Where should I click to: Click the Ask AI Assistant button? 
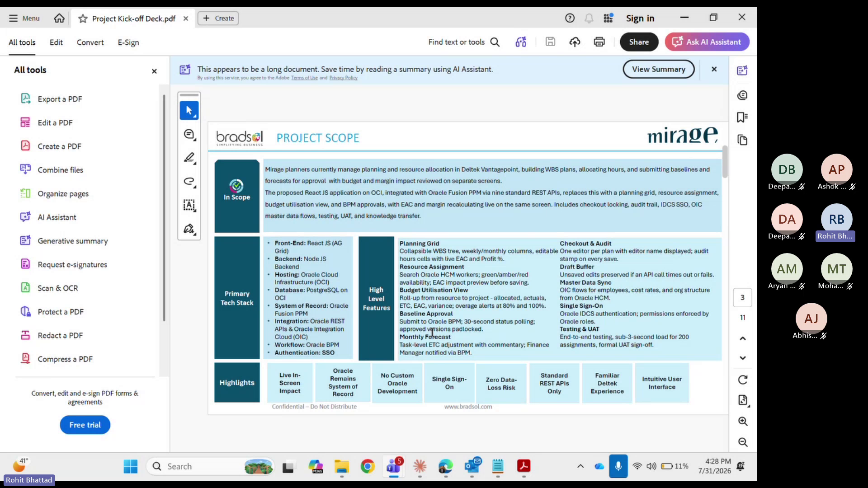point(707,42)
